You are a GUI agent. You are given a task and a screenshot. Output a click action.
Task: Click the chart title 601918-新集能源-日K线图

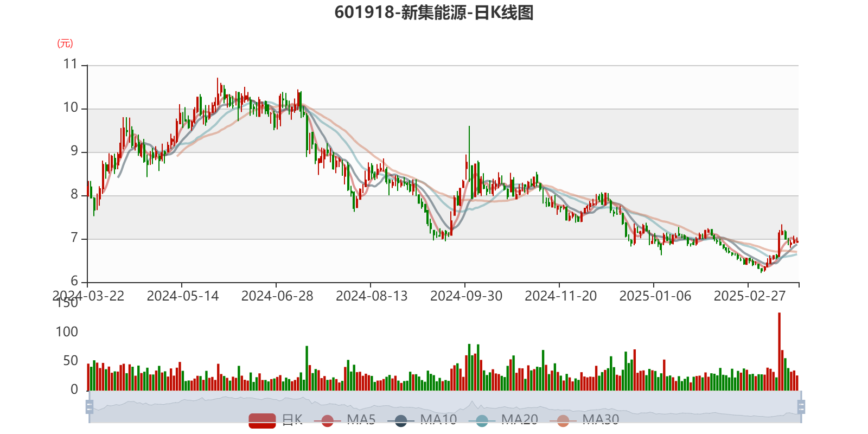[434, 12]
